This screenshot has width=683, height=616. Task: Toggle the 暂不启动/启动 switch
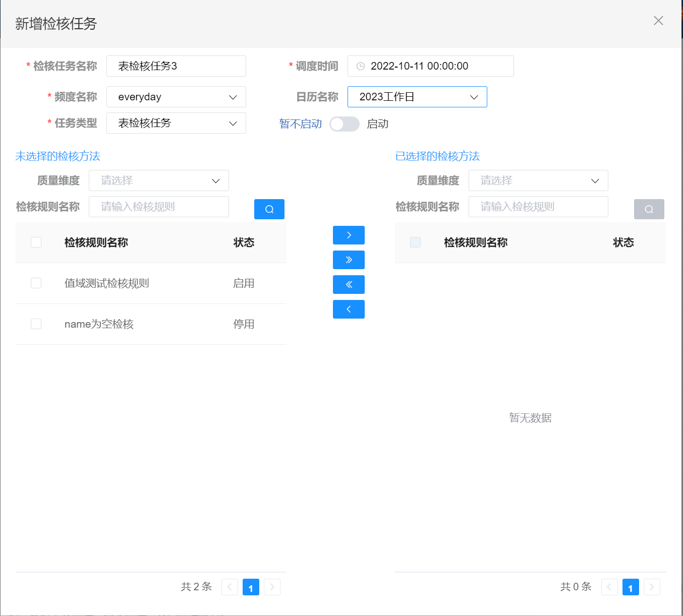tap(345, 124)
